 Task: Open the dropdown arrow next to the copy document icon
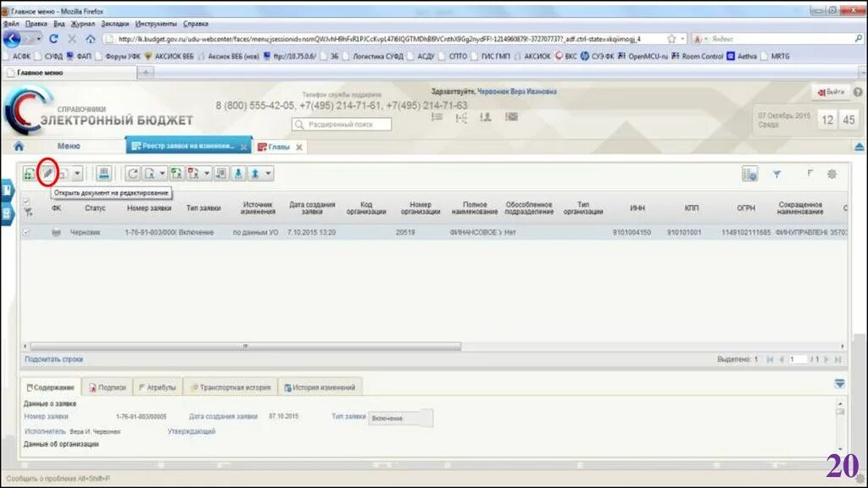pyautogui.click(x=77, y=174)
